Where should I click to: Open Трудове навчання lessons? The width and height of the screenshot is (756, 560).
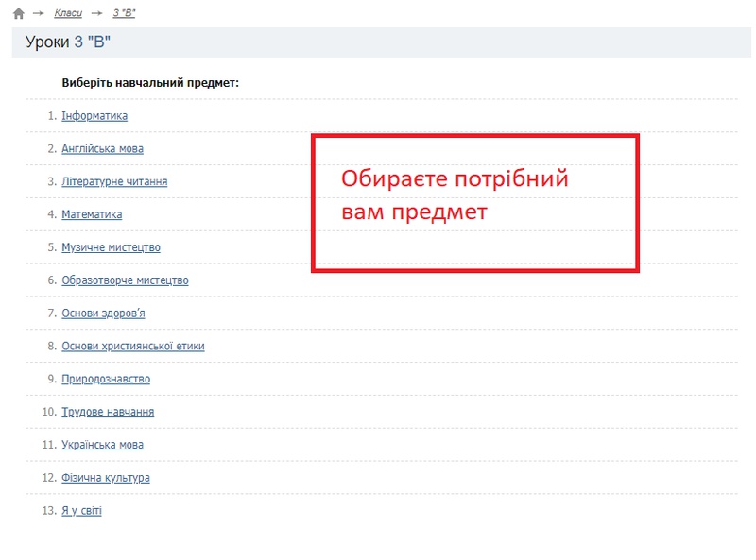[108, 412]
